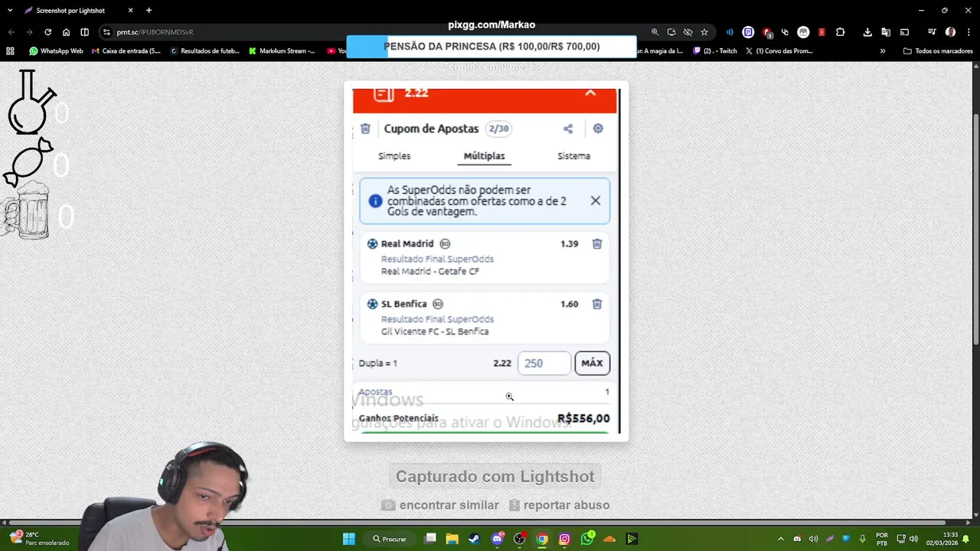The height and width of the screenshot is (551, 980).
Task: Open the Chrome profile avatar
Action: point(950,32)
